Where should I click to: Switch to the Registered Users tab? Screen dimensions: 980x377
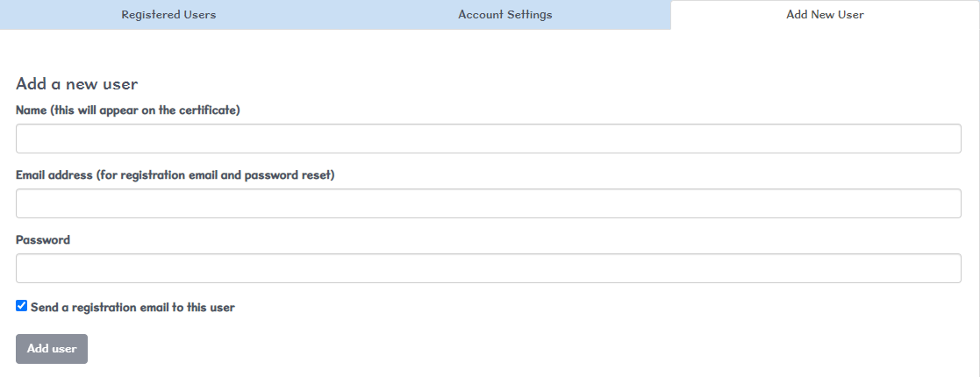[x=168, y=14]
